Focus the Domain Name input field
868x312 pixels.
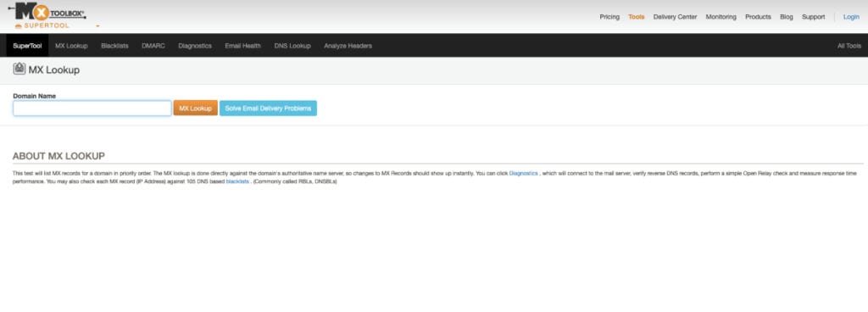92,109
